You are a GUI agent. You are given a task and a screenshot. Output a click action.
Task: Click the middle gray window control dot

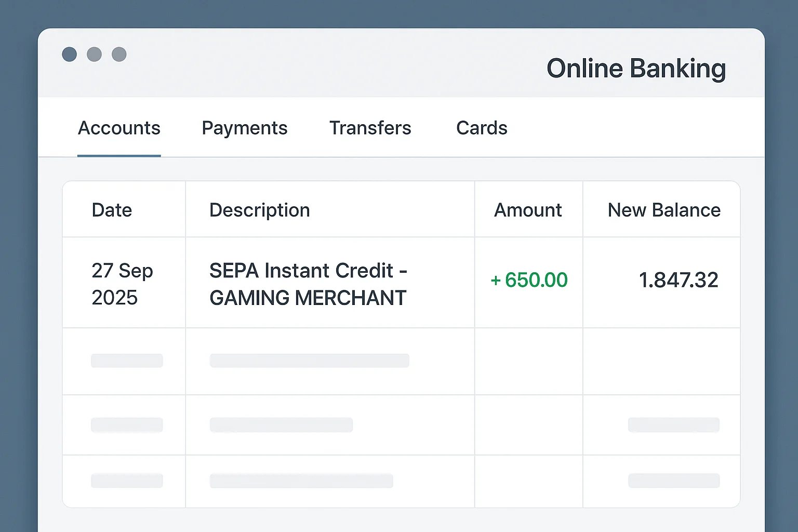tap(94, 54)
